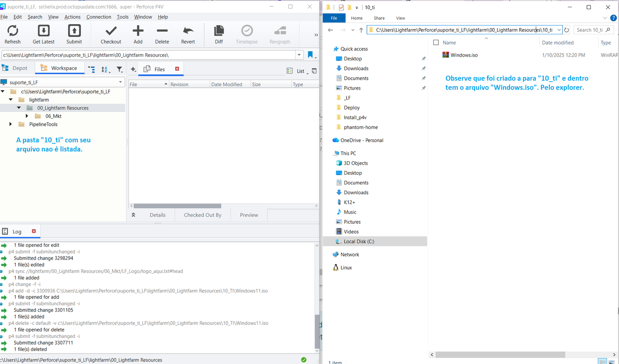
Task: Tick the select-all checkbox beside Name column
Action: click(x=436, y=43)
